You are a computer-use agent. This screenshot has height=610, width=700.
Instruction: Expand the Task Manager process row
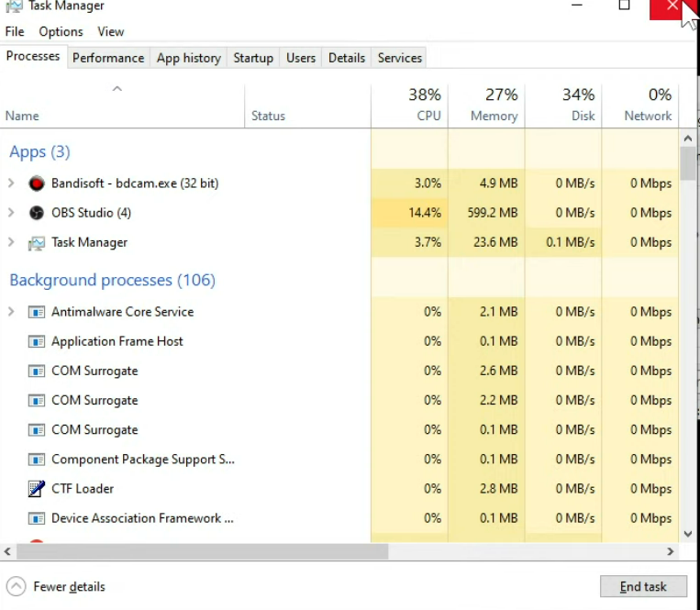pos(11,242)
